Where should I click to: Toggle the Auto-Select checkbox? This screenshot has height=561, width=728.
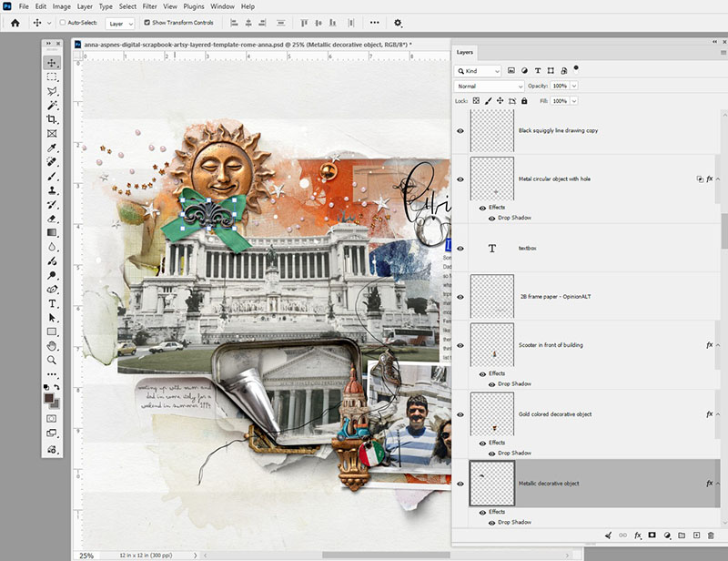click(62, 22)
